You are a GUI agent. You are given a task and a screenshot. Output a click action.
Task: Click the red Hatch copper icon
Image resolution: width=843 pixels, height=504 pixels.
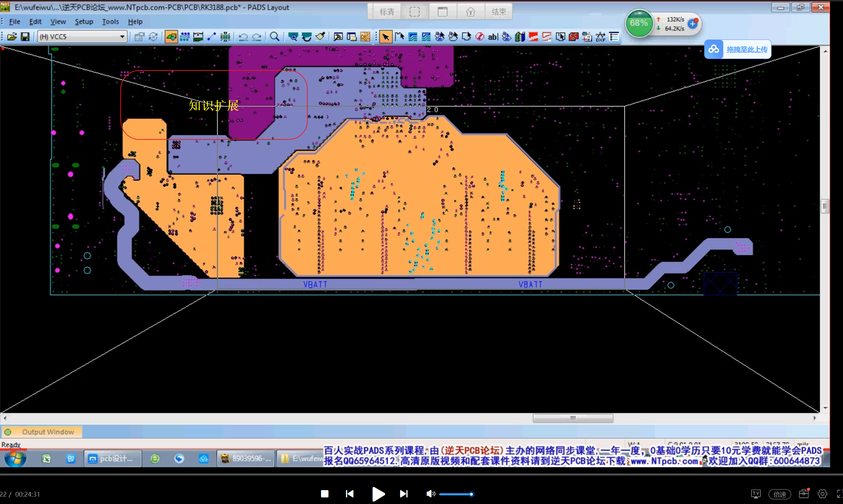[574, 36]
